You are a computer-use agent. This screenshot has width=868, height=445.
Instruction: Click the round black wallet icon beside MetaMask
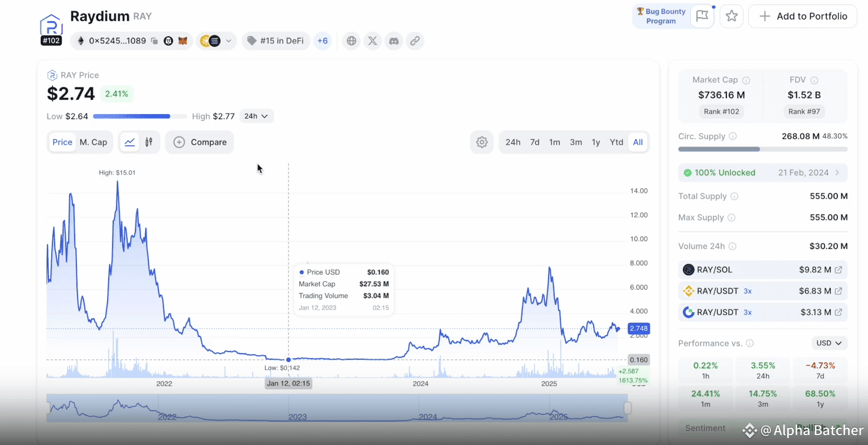pos(168,41)
